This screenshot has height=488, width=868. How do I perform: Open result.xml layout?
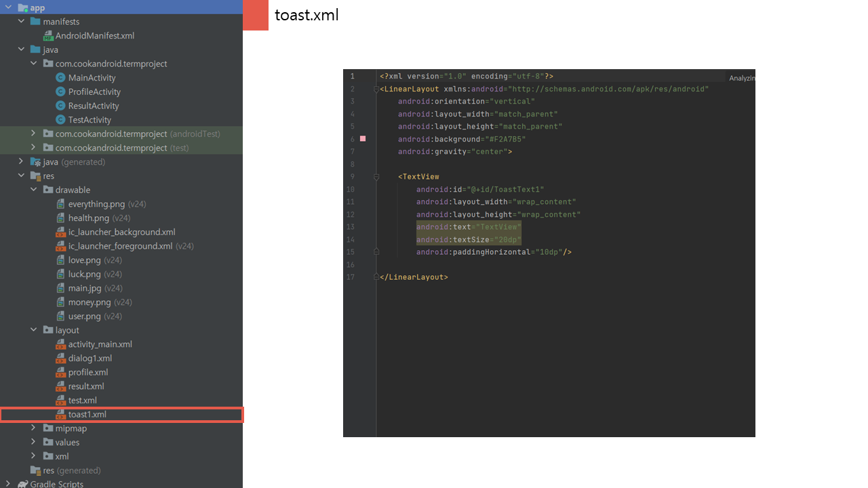[x=86, y=386]
